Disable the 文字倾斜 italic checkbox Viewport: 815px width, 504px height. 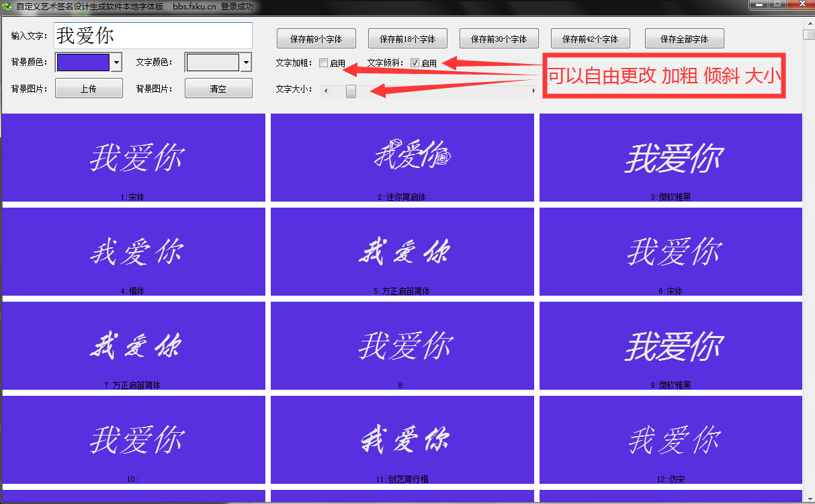pos(415,63)
